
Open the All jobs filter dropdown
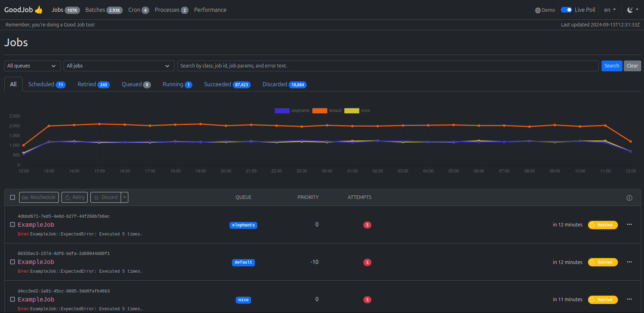click(x=119, y=66)
